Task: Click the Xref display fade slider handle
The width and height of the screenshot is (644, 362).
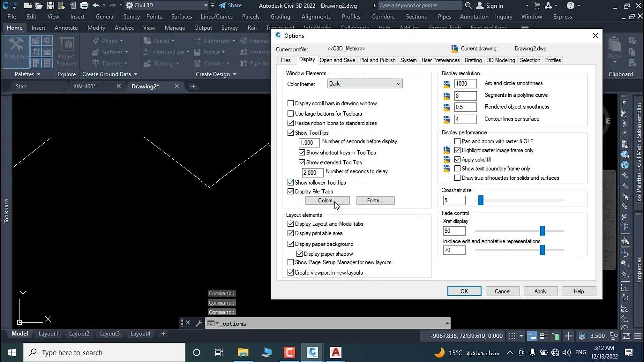Action: click(542, 231)
